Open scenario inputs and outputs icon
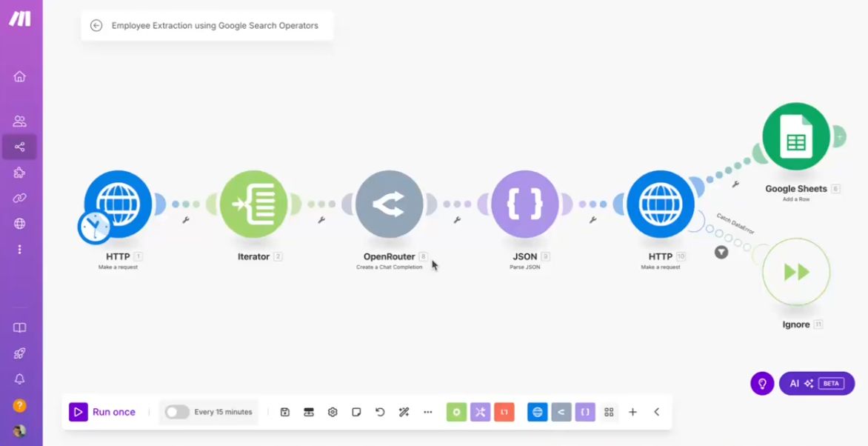868x446 pixels. (309, 412)
